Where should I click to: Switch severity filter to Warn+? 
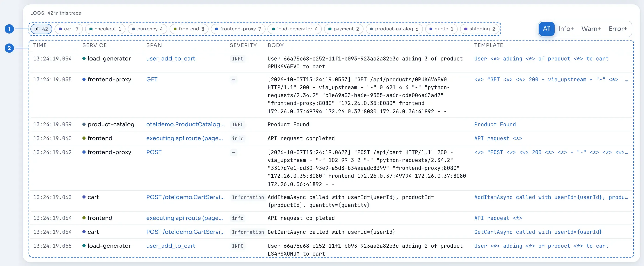(x=591, y=29)
